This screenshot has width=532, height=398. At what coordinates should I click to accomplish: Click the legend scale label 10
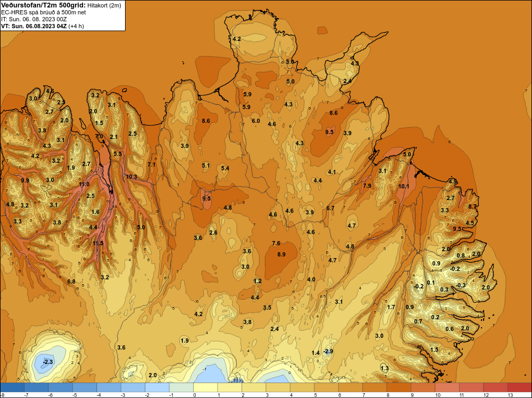tap(438, 395)
